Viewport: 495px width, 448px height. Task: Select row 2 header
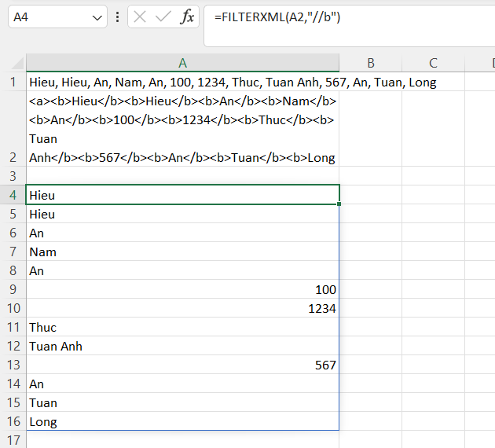(x=13, y=157)
